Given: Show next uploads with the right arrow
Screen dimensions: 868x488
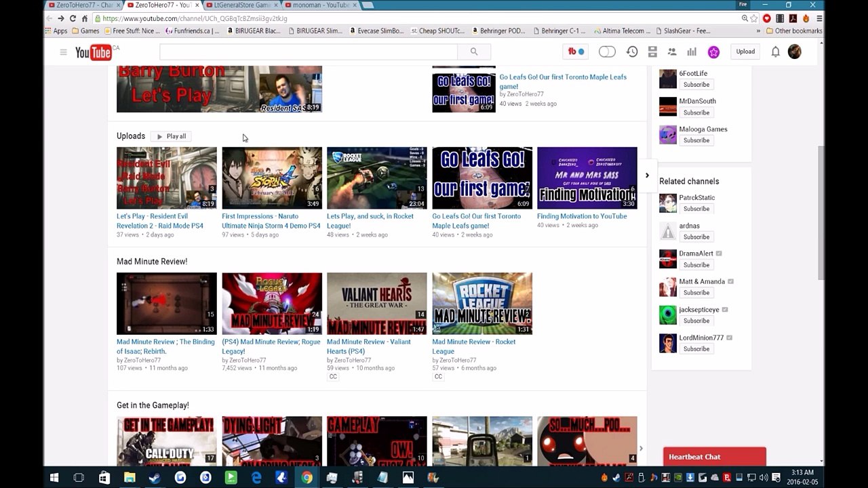Looking at the screenshot, I should [647, 176].
